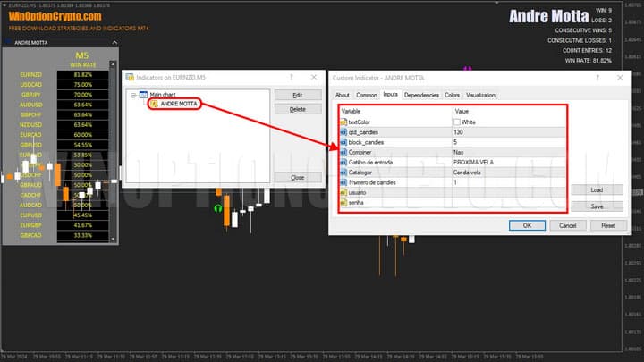This screenshot has height=362, width=644.
Task: Click the White textColor swatch
Action: coord(458,122)
